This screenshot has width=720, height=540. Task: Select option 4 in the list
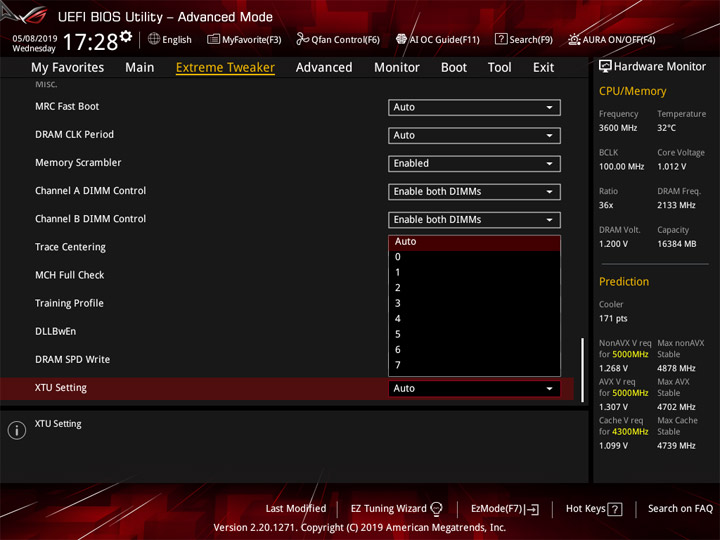tap(474, 319)
